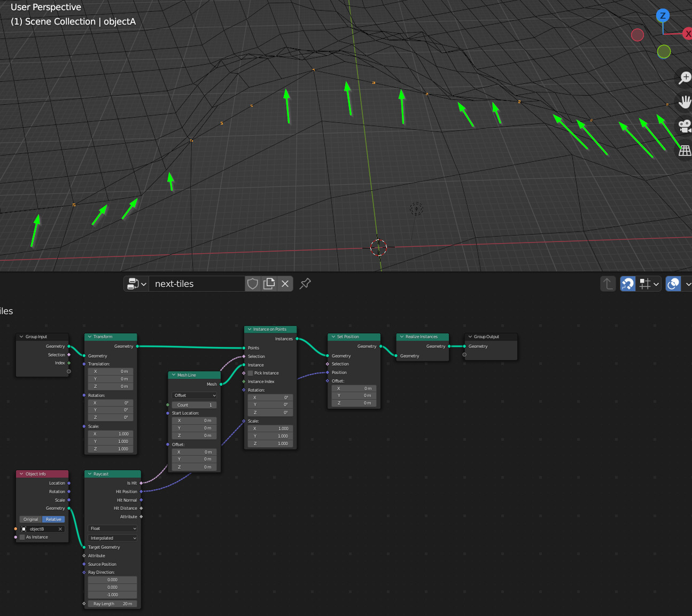Click the shield Fake User icon next to next-tiles
Screen dimensions: 692x616
click(x=252, y=284)
